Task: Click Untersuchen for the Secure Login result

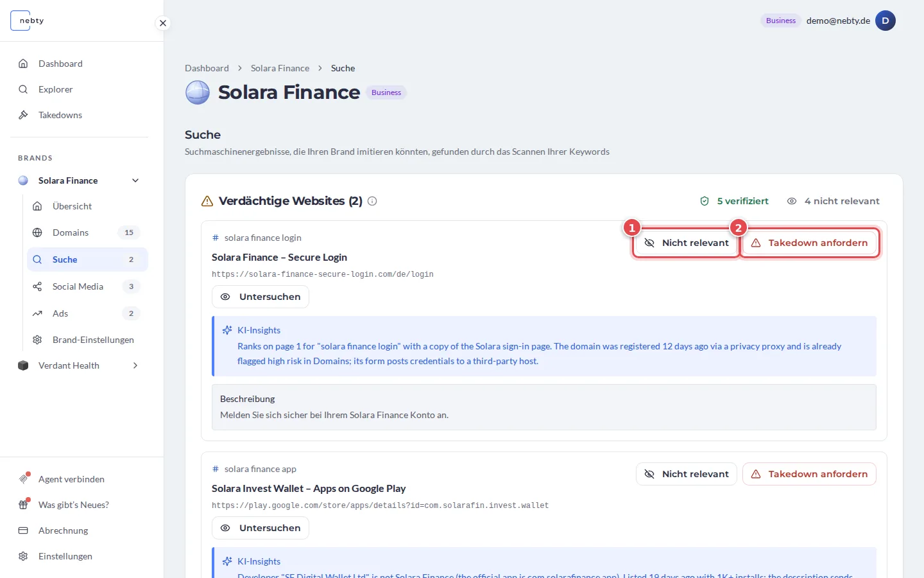Action: [261, 297]
